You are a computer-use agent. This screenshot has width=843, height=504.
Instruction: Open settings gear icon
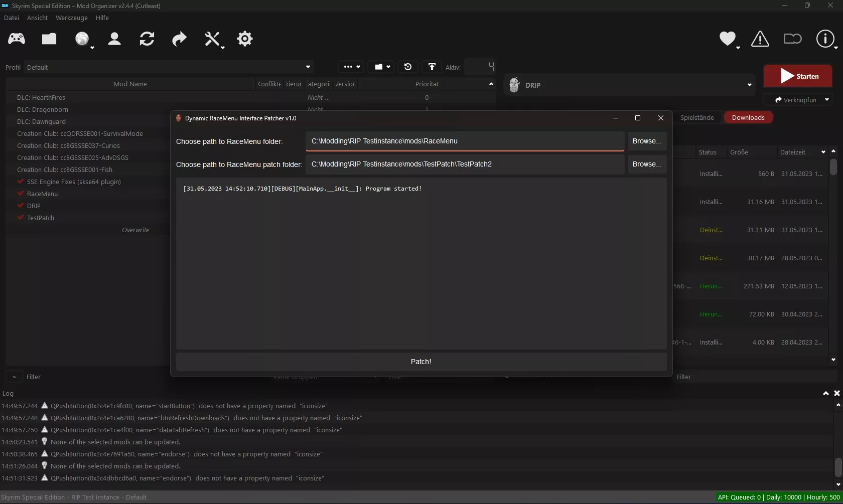tap(245, 39)
